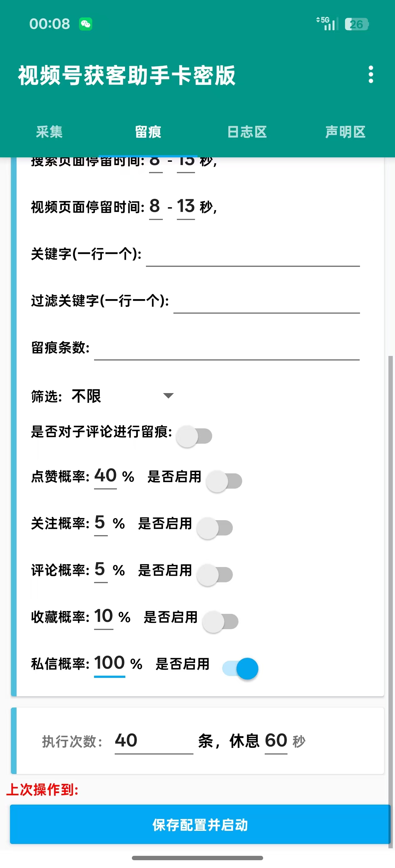Edit the 执行次数 value 40
The image size is (395, 868).
pos(153,741)
